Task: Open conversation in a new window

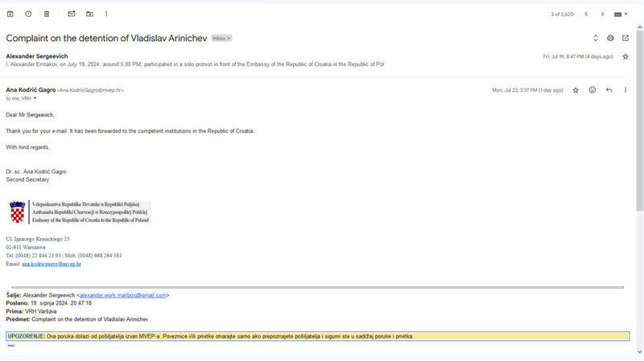Action: [625, 38]
